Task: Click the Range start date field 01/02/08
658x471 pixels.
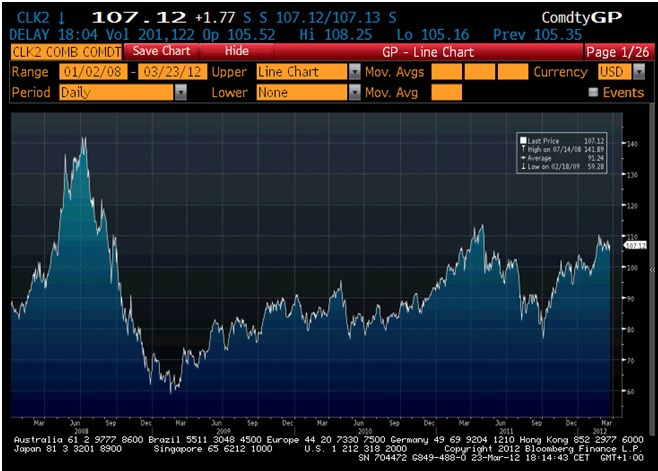Action: tap(89, 72)
